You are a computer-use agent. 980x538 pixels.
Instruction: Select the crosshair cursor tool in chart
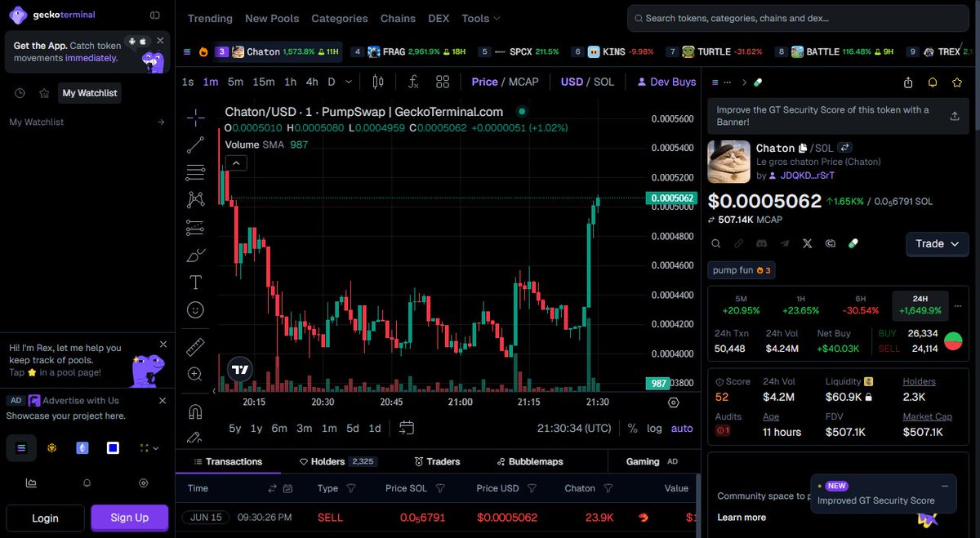[x=195, y=118]
